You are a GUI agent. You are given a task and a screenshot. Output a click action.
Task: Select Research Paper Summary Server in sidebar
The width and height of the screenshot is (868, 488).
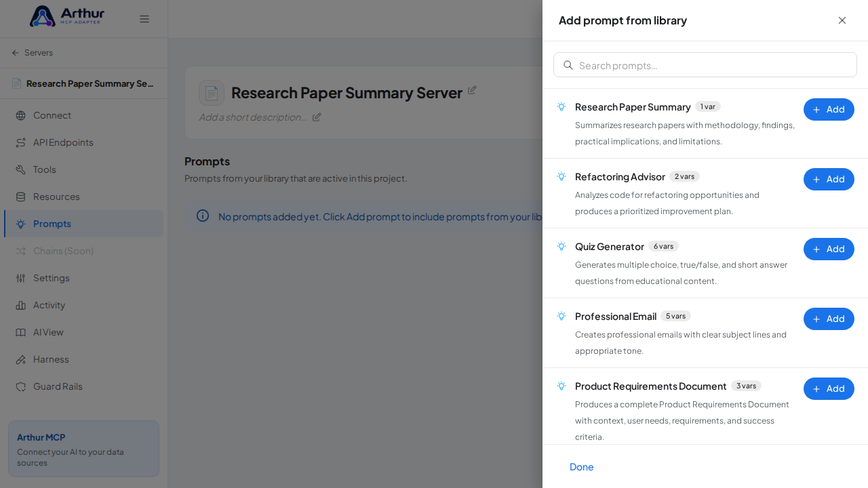(x=83, y=83)
